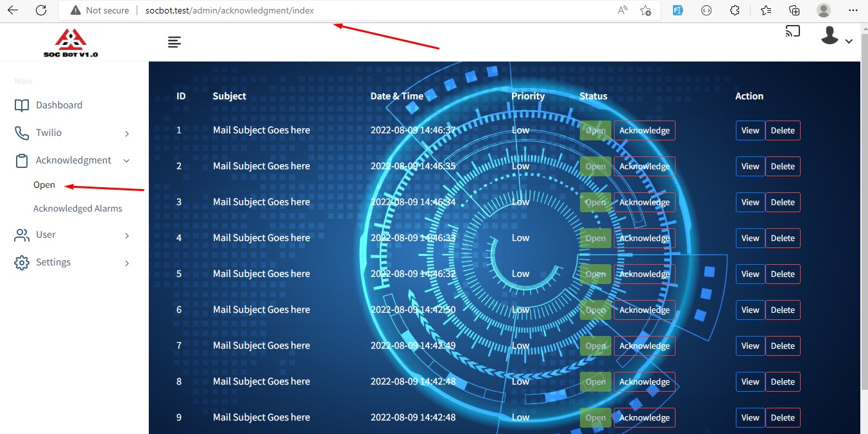Expand the Twilio submenu chevron
Image resolution: width=868 pixels, height=434 pixels.
click(x=127, y=133)
